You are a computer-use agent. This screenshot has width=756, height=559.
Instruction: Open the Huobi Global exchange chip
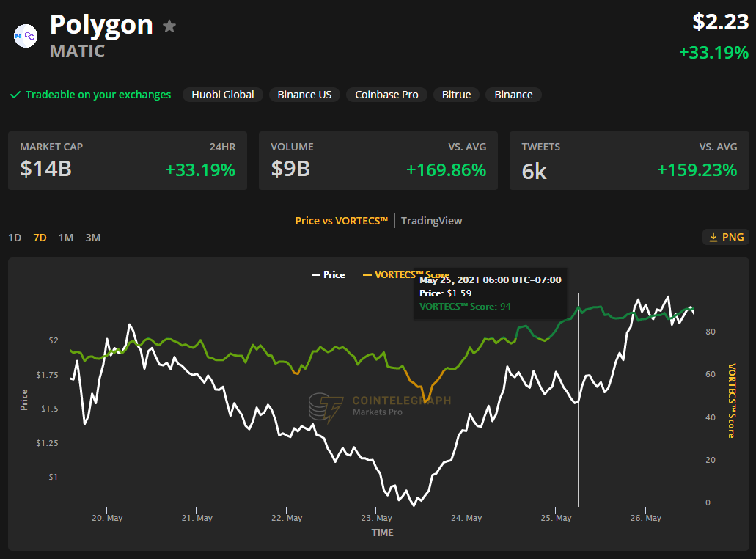pos(222,95)
